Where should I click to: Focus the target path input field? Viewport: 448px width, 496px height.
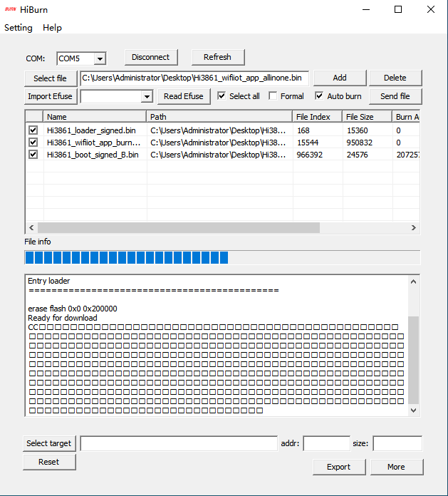(179, 443)
